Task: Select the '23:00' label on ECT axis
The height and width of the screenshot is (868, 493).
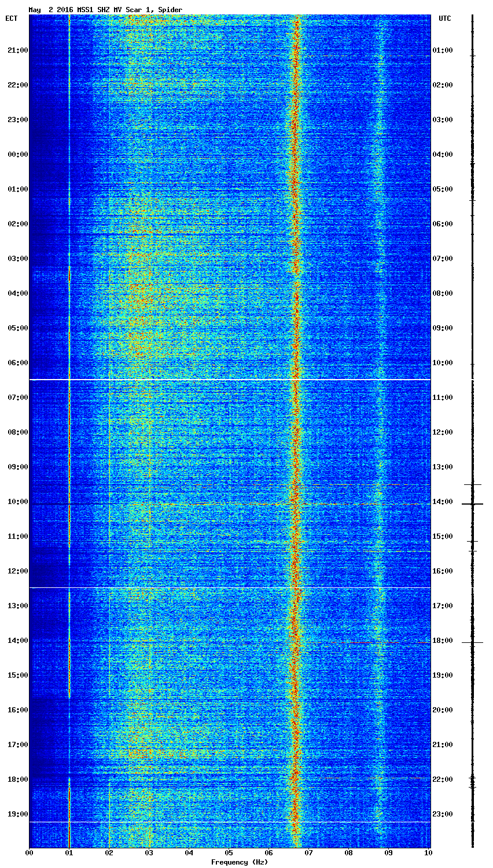Action: coord(17,120)
